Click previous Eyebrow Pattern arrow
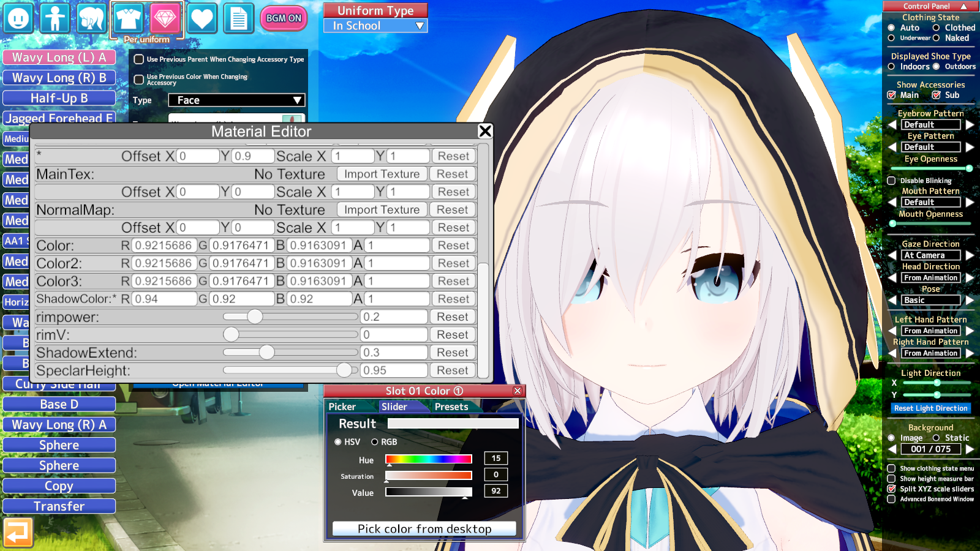This screenshot has width=980, height=551. click(892, 125)
